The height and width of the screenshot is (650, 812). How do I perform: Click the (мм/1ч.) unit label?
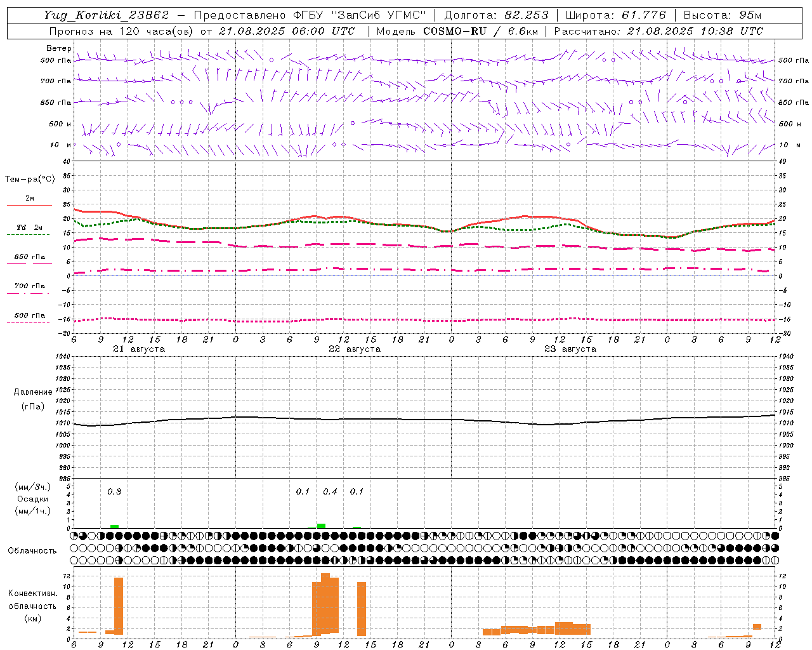click(32, 511)
